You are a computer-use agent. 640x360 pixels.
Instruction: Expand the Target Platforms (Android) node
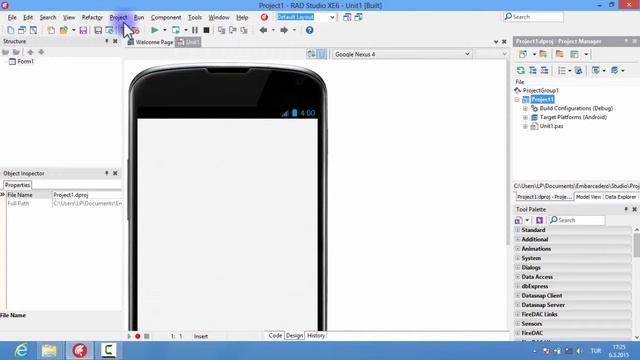tap(525, 118)
